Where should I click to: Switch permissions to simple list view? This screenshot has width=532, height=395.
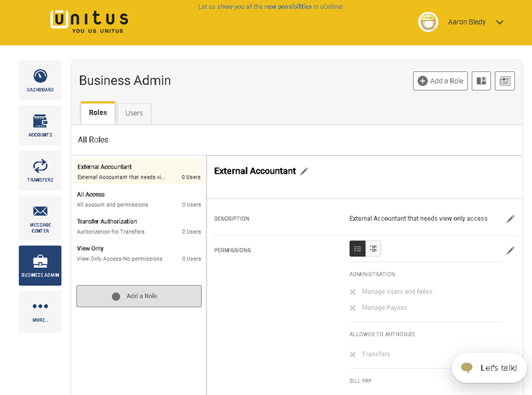coord(358,248)
